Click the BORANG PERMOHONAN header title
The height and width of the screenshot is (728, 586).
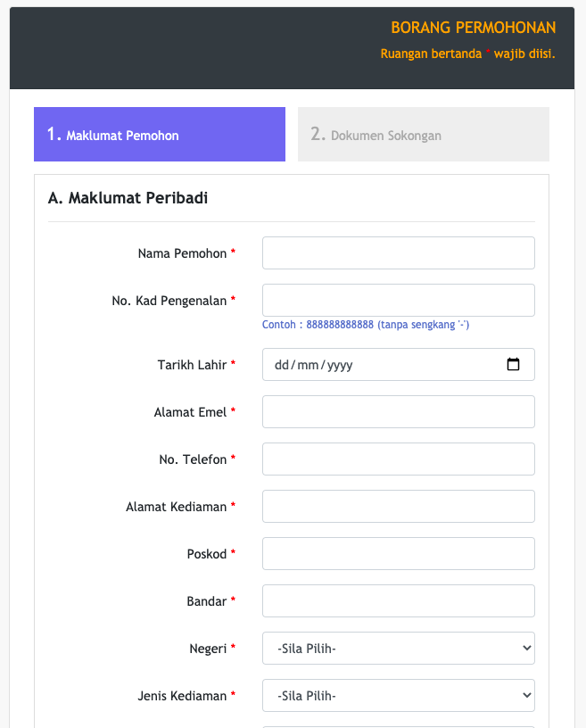[x=473, y=28]
